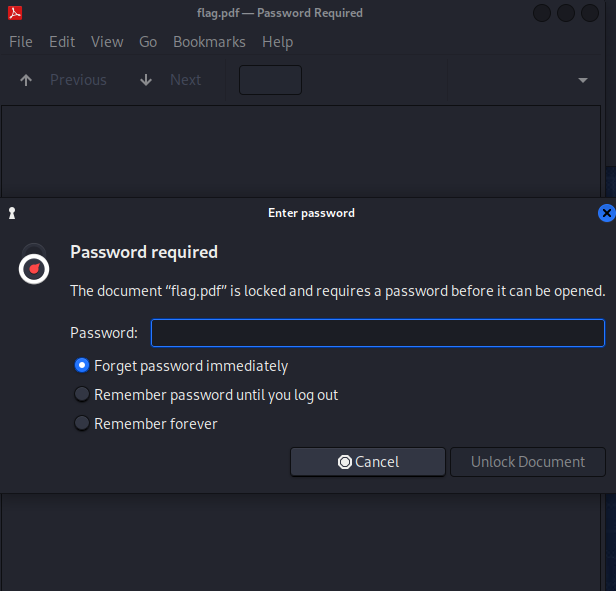Select Remember password until you log out
The image size is (616, 591).
[82, 395]
